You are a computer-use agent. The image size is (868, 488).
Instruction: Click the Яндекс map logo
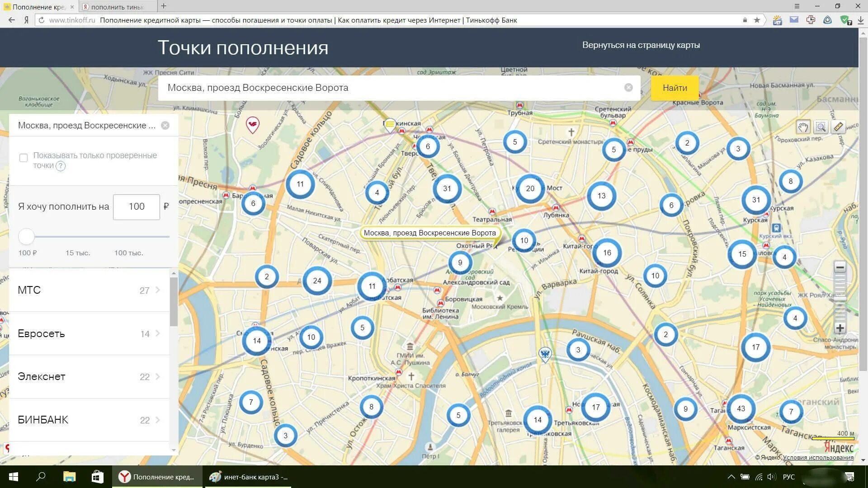[x=839, y=447]
